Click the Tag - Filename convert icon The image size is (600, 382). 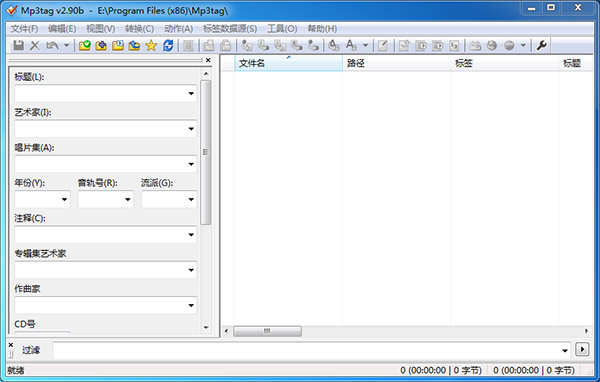click(247, 46)
